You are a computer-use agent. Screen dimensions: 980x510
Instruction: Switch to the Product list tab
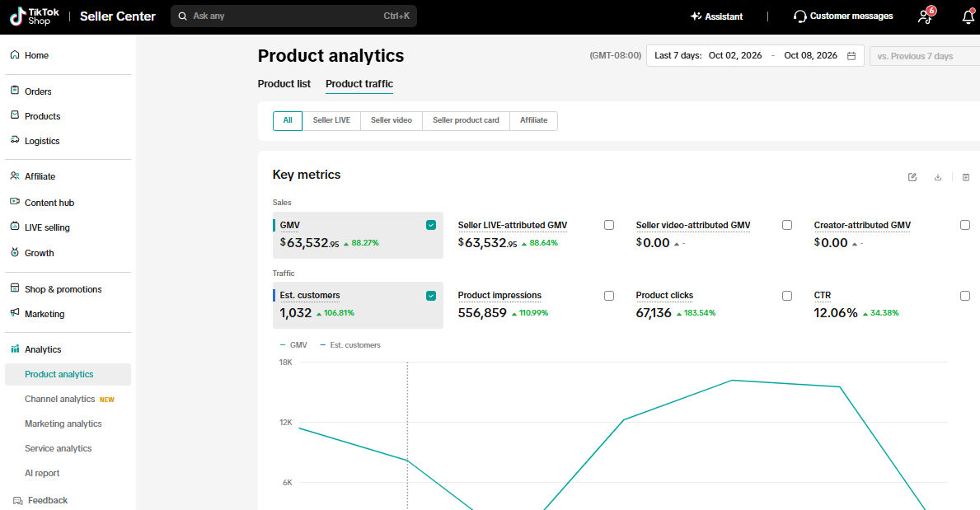284,84
